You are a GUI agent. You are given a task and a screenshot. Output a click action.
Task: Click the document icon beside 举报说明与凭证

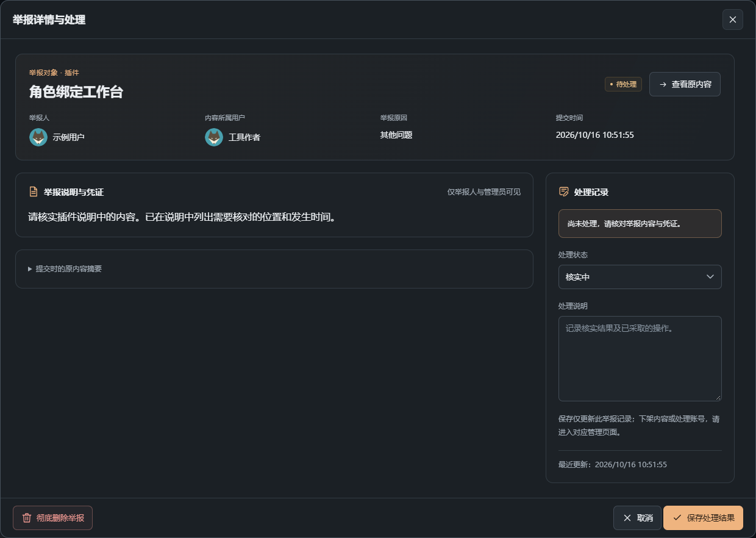coord(34,192)
